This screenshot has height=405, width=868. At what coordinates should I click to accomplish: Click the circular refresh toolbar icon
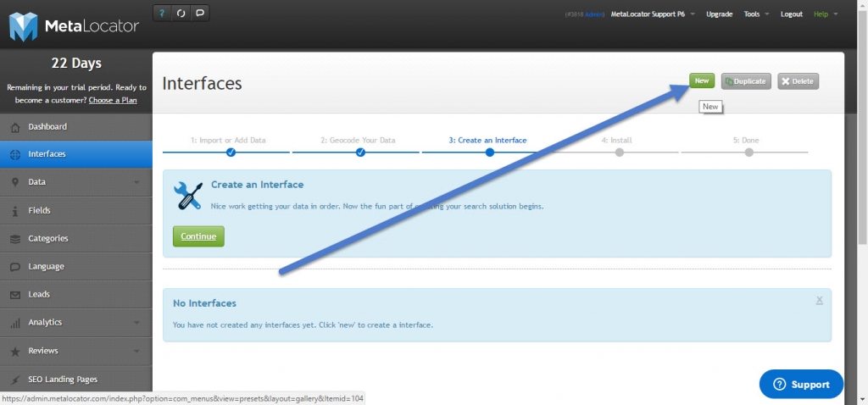(x=181, y=14)
